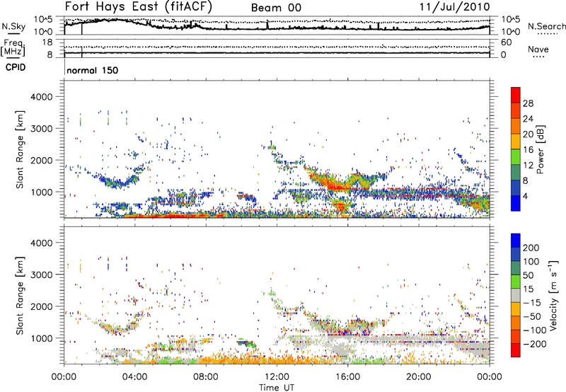Click the 200 tick on the Velocity scale
This screenshot has height=392, width=566.
(531, 248)
